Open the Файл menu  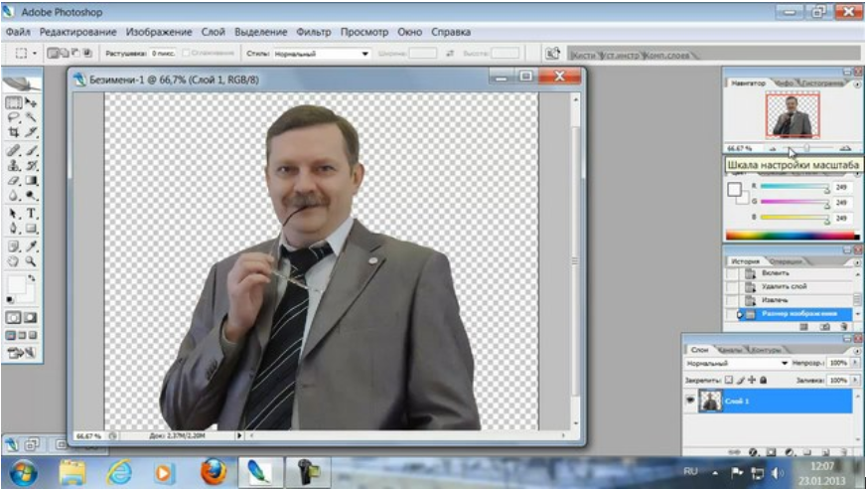(18, 32)
